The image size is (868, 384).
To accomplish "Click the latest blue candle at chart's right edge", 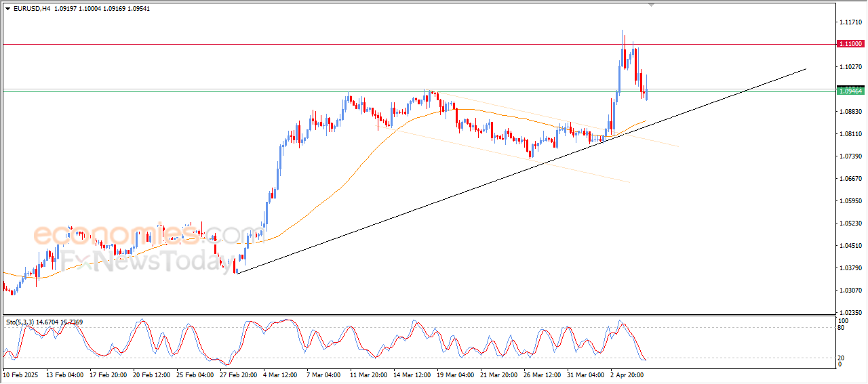I will [x=646, y=94].
